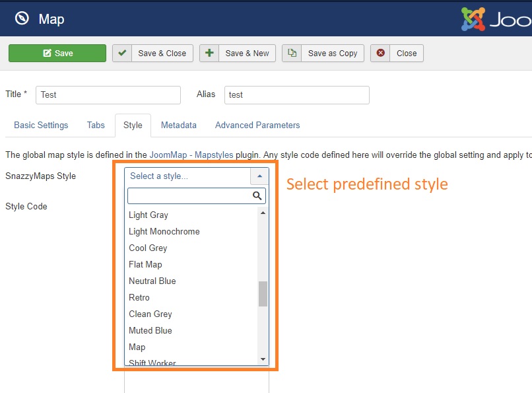Click the copy icon of Save as Copy
This screenshot has height=393, width=532.
(x=292, y=53)
